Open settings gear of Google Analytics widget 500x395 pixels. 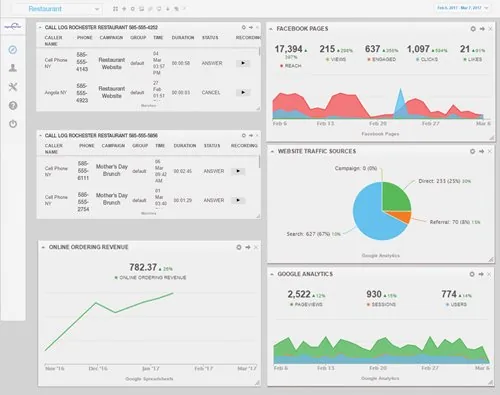pyautogui.click(x=472, y=274)
